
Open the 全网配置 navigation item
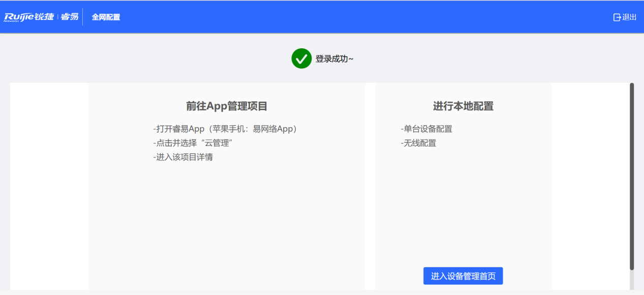click(x=106, y=17)
